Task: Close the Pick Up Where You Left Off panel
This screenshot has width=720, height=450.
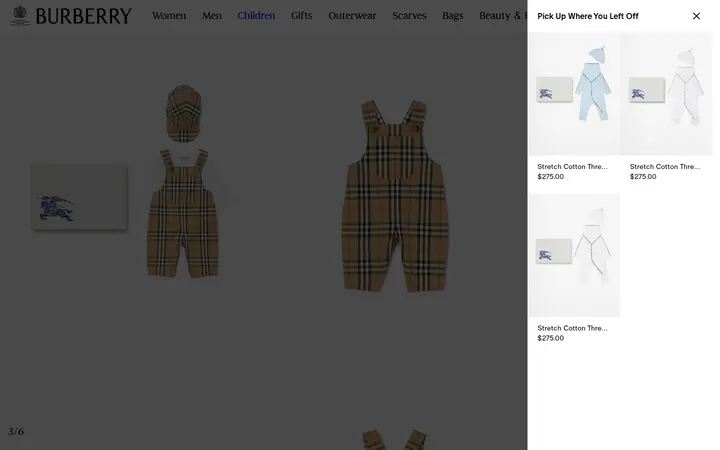Action: [x=696, y=16]
